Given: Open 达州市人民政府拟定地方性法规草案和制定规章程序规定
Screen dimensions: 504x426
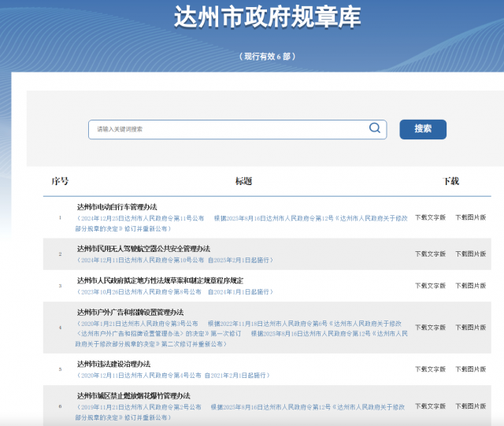Looking at the screenshot, I should click(160, 280).
